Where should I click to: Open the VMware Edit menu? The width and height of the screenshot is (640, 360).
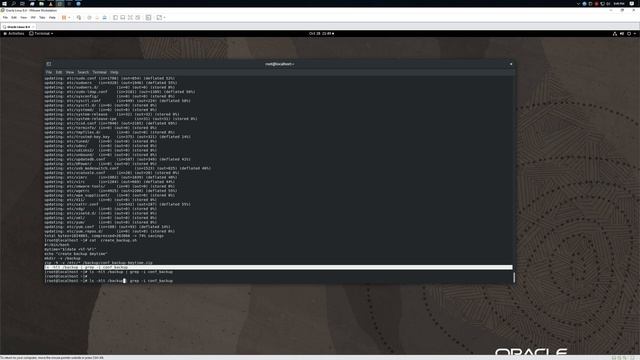(x=14, y=18)
